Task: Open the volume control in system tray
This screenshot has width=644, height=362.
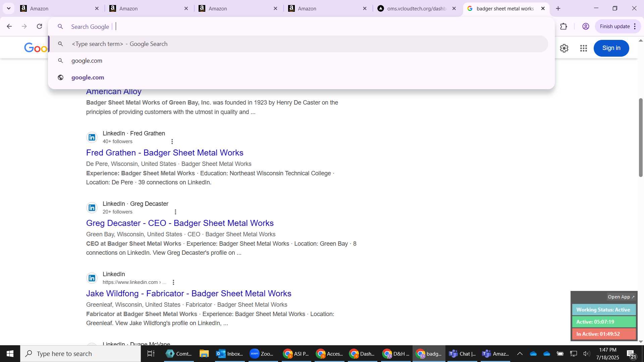Action: [x=587, y=354]
